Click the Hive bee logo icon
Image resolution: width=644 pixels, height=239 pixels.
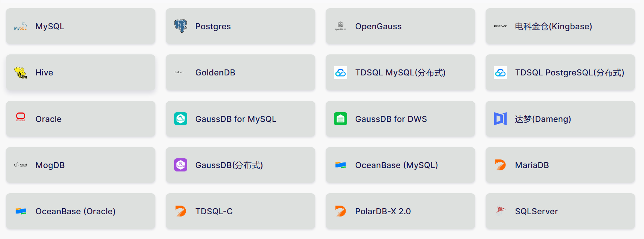21,72
